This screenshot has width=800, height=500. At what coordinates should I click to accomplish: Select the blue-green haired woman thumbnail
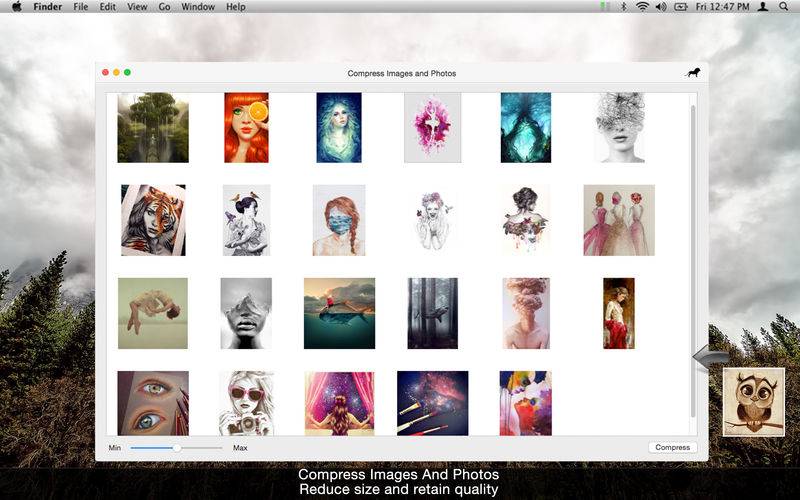click(x=339, y=128)
